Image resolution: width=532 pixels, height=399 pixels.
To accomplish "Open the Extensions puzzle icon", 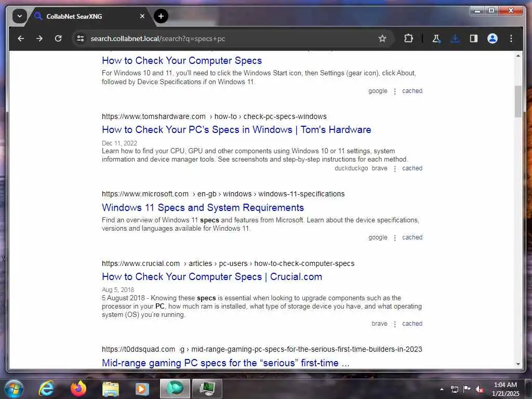I will point(408,38).
